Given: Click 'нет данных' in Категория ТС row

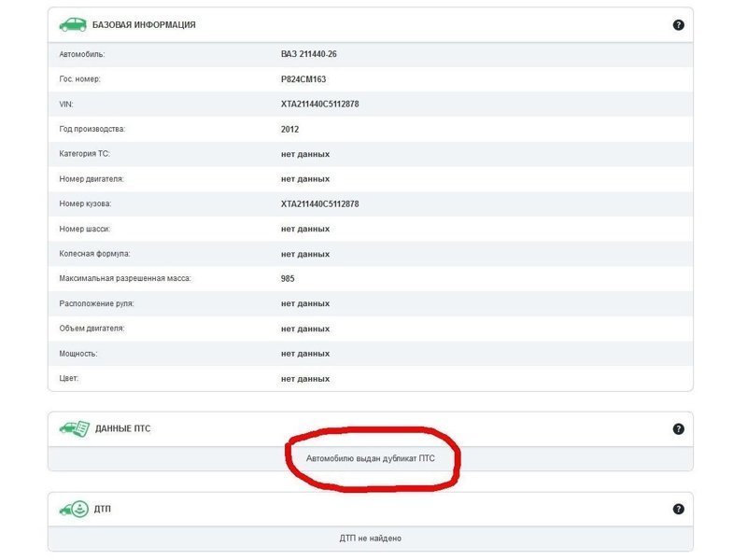Looking at the screenshot, I should 305,154.
